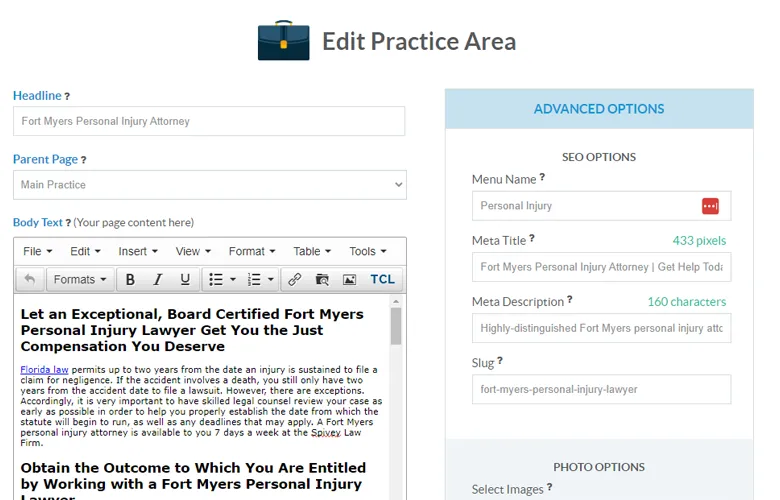
Task: Open the Format menu in editor
Action: pyautogui.click(x=252, y=251)
